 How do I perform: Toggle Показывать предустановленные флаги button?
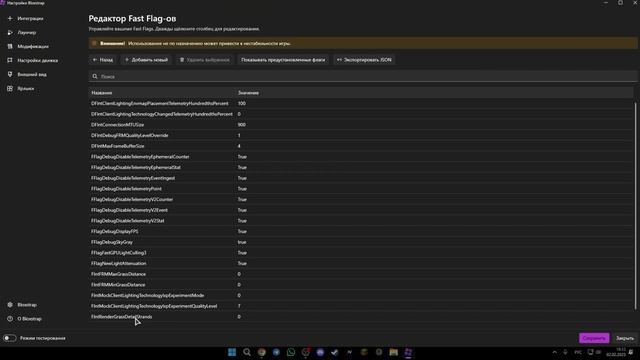[283, 60]
